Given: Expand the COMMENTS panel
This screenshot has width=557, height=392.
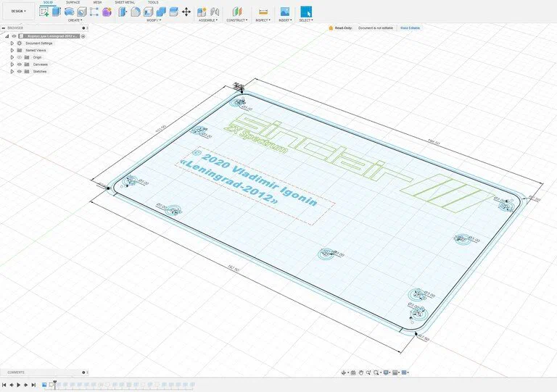Looking at the screenshot, I should click(x=83, y=372).
